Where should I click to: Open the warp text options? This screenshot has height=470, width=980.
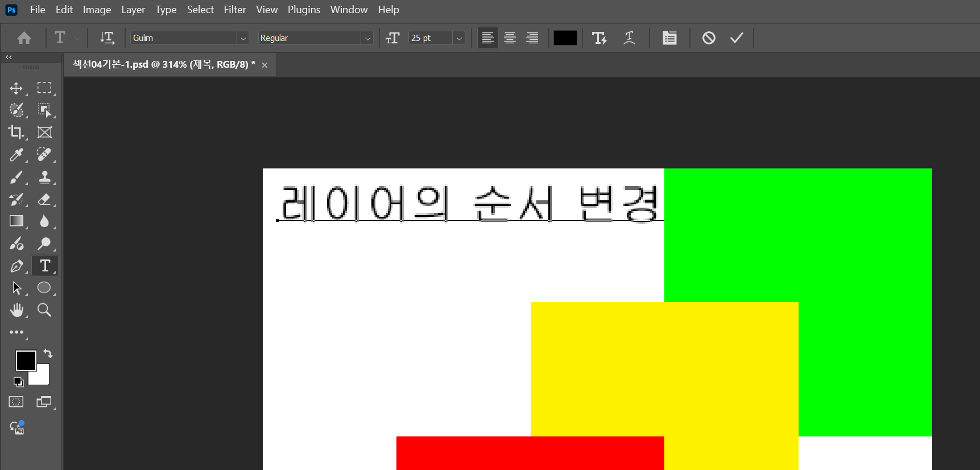(x=629, y=38)
